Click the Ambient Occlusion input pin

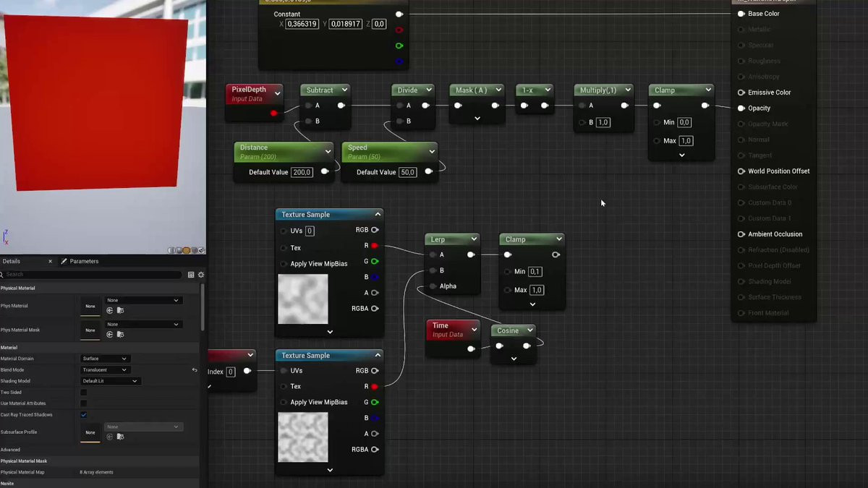tap(741, 234)
